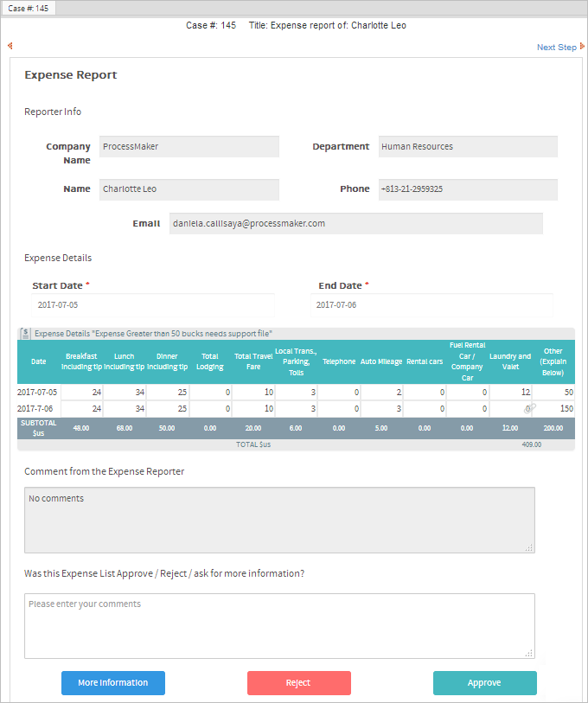Screen dimensions: 588x703
Task: Click the reporter comment box resize handle
Action: (528, 546)
